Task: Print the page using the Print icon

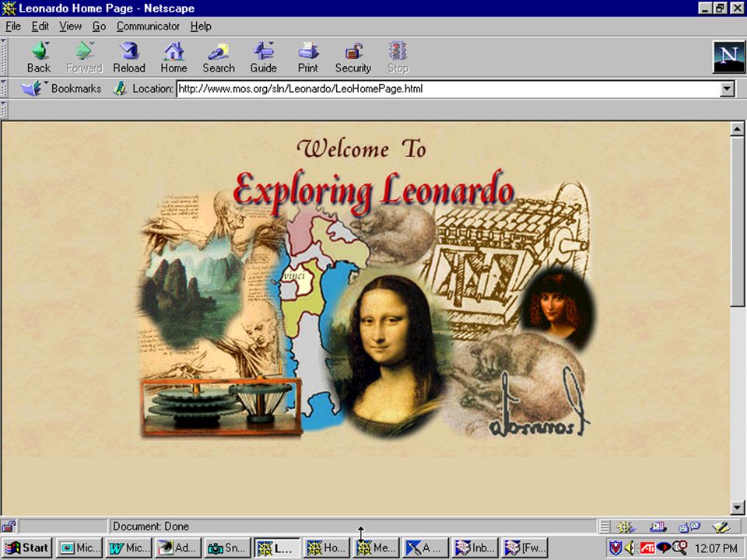Action: (x=308, y=51)
